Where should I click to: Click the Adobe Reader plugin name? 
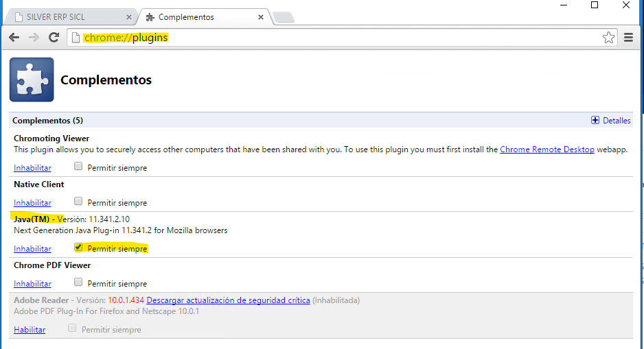coord(41,300)
